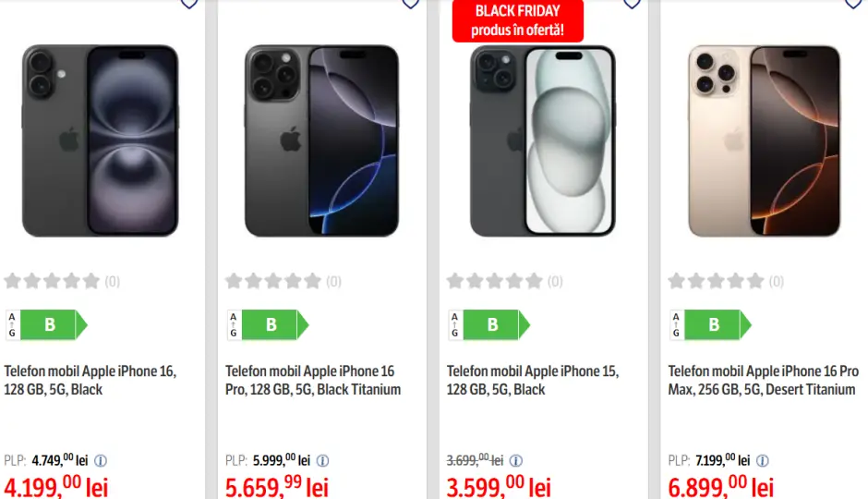
Task: Open iPhone 16 Pro Black Titanium product link
Action: pyautogui.click(x=313, y=380)
